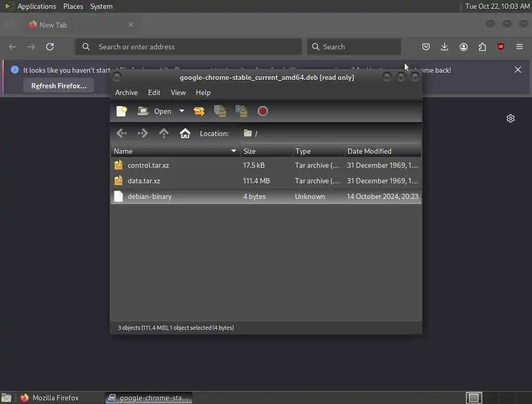
Task: Click the archive Location path field
Action: (330, 133)
